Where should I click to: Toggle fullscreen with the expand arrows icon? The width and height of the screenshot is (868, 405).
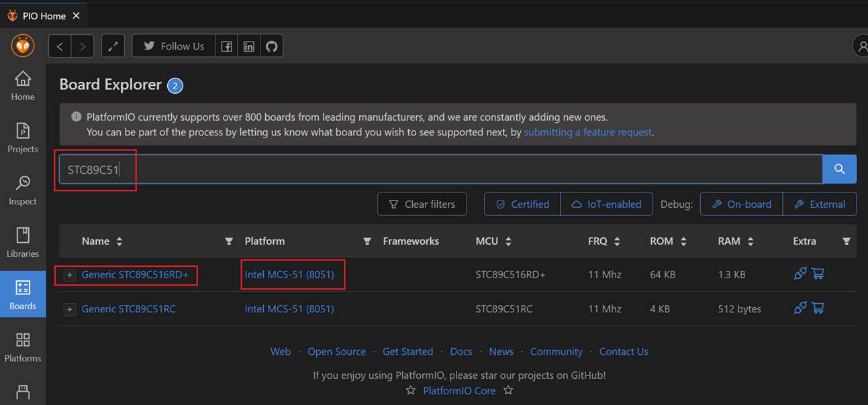tap(113, 46)
